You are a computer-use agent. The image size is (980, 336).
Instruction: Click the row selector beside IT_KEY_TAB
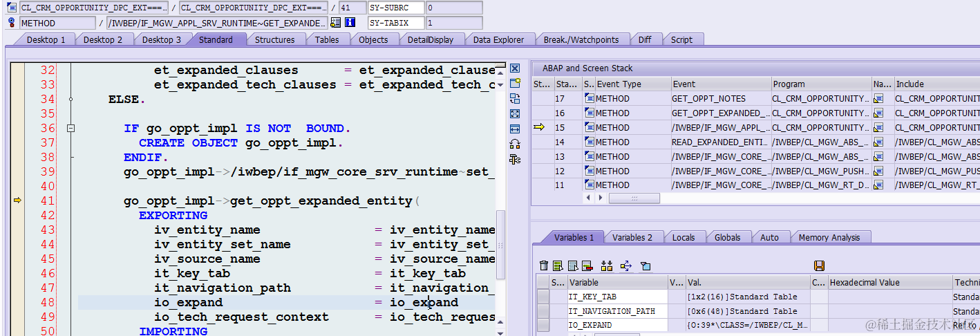coord(543,297)
